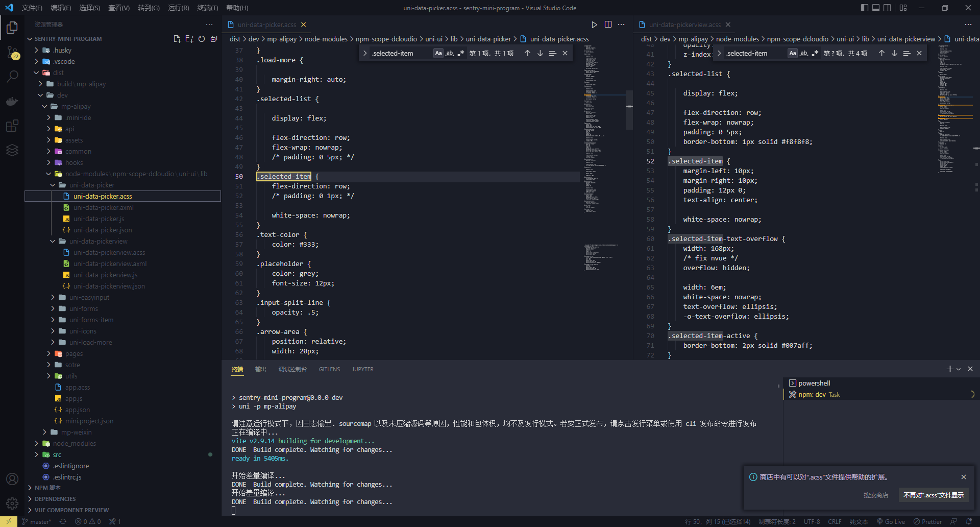This screenshot has height=527, width=980.
Task: Click 搜索商店 in the notification
Action: click(x=876, y=495)
